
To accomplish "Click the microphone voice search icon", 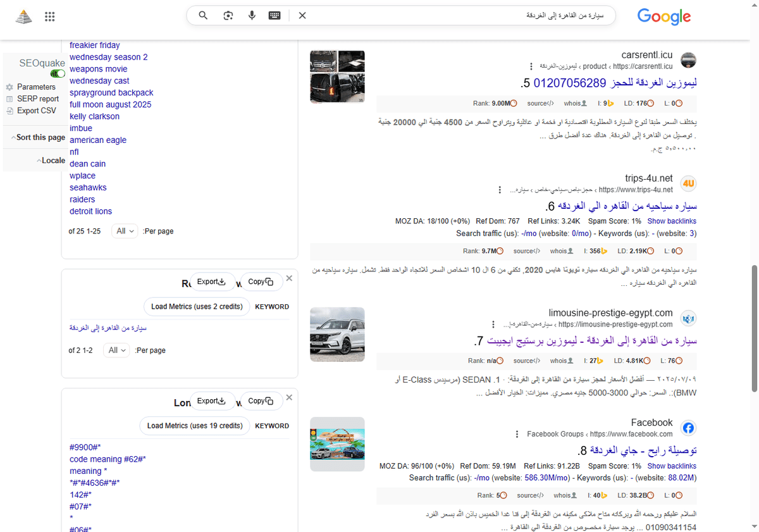I will pos(252,15).
